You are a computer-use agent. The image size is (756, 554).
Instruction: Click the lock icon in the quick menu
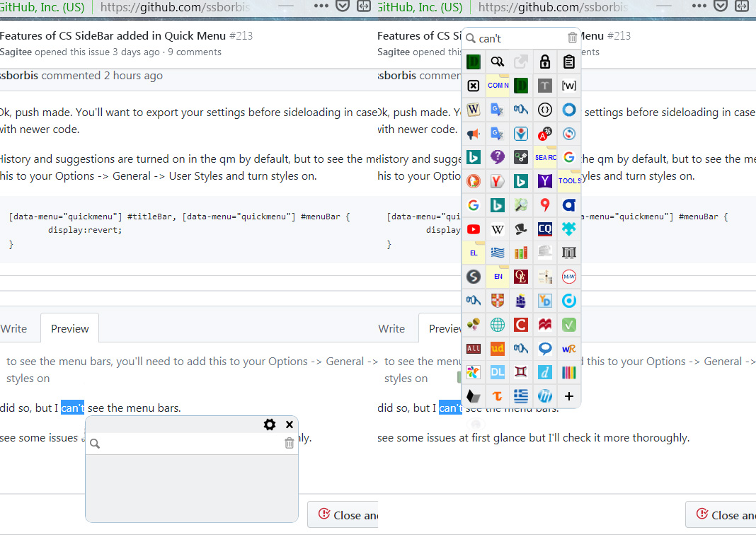tap(545, 62)
